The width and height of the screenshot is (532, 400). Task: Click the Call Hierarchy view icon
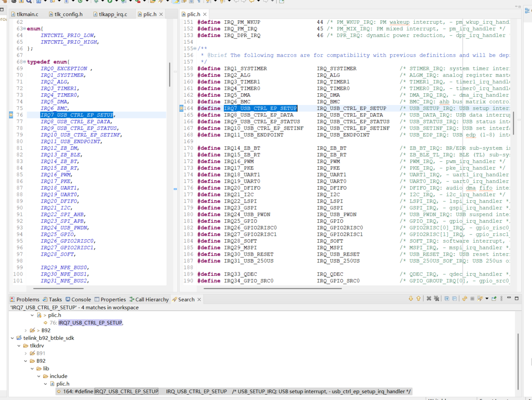(132, 299)
